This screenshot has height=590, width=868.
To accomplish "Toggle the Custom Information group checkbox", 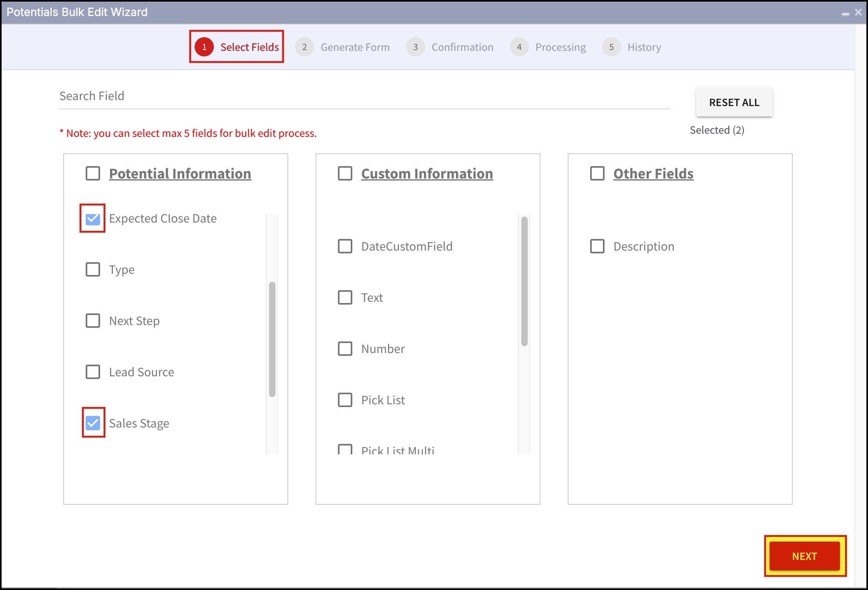I will coord(345,173).
